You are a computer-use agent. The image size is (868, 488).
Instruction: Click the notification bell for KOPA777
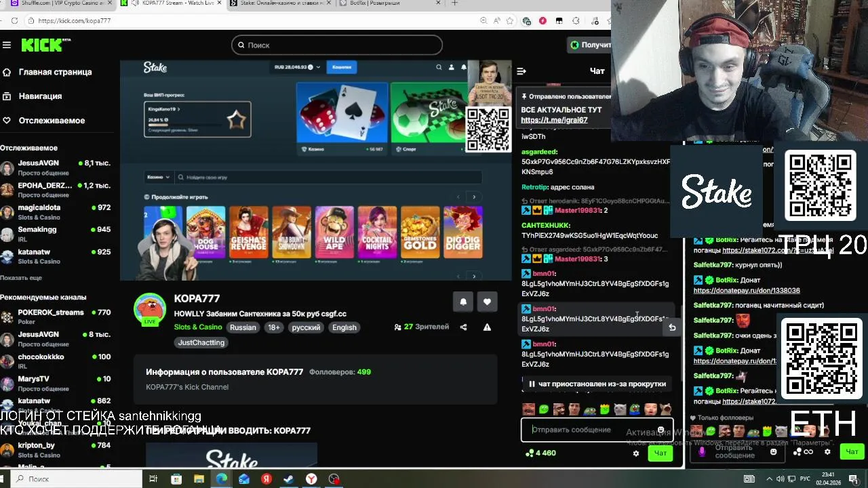point(463,302)
